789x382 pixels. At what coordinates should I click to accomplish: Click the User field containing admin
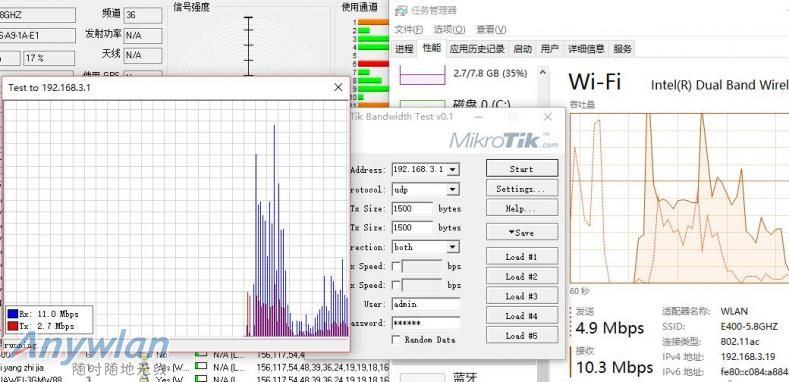click(x=426, y=304)
